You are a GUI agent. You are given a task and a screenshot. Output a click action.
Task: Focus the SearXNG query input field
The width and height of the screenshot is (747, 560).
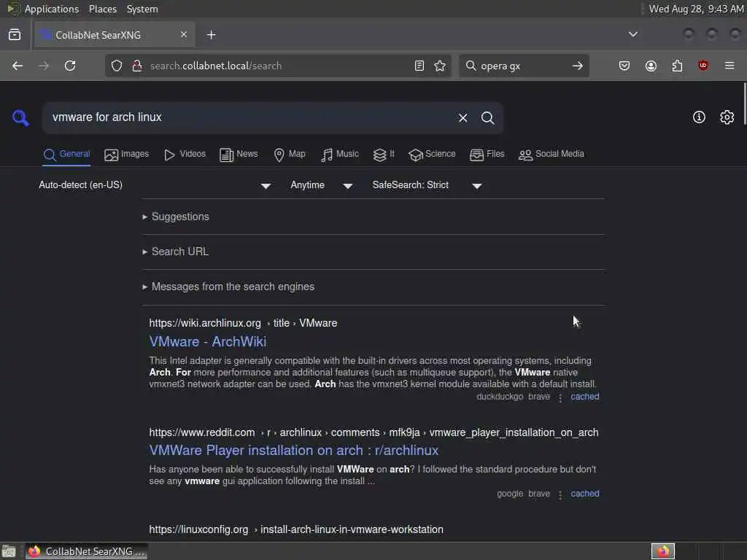click(251, 117)
